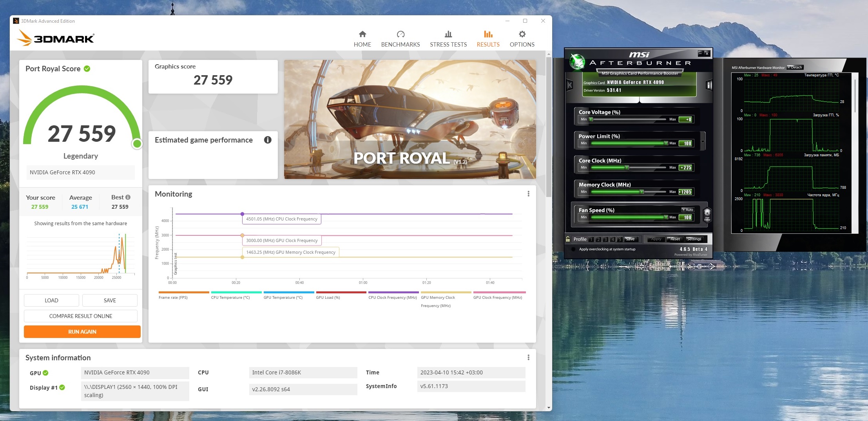Screen dimensions: 868x421
Task: Expand the Power Limit link arrow
Action: coord(703,141)
